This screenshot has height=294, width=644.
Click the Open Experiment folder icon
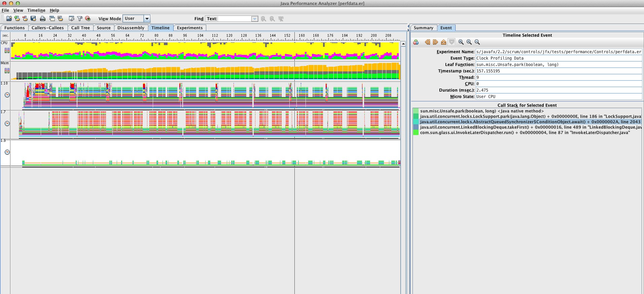9,19
